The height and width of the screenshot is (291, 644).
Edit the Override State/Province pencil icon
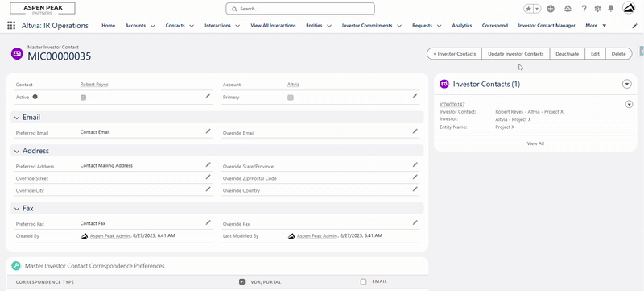pos(415,164)
